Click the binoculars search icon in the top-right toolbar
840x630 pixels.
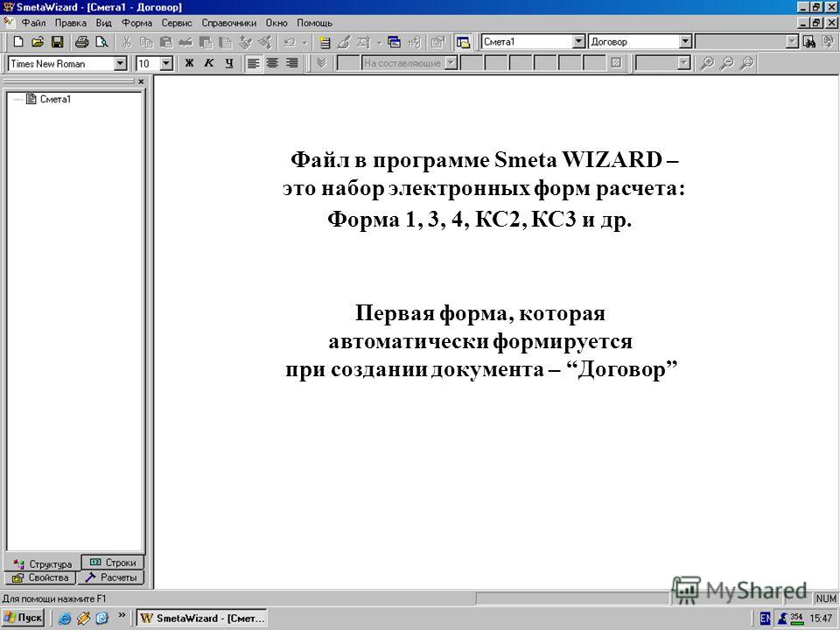coord(810,42)
